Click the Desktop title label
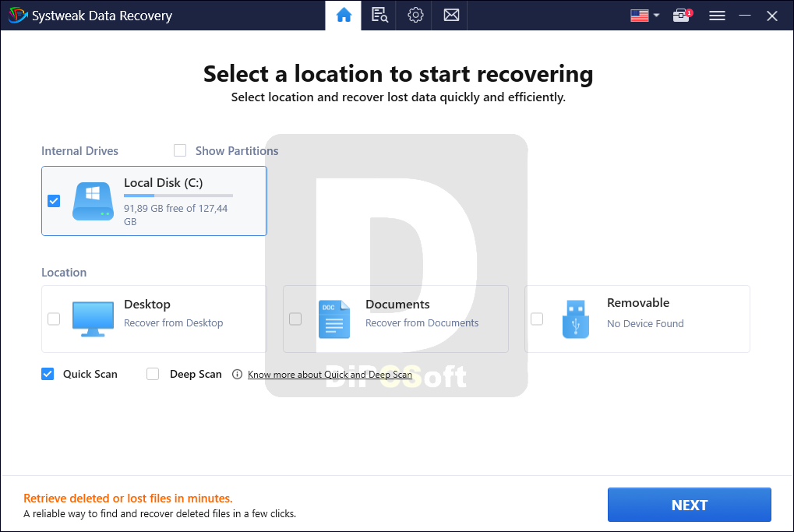 coord(146,305)
